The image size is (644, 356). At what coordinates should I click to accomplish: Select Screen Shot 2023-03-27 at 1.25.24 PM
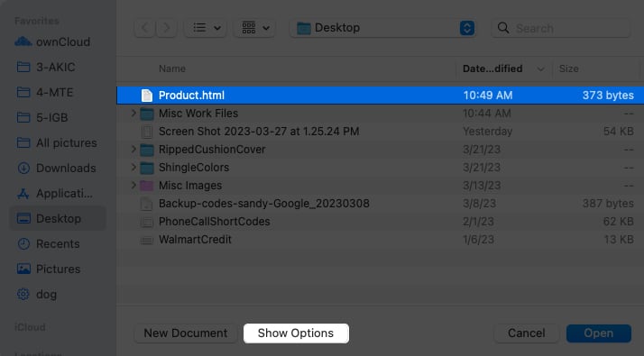point(380,132)
